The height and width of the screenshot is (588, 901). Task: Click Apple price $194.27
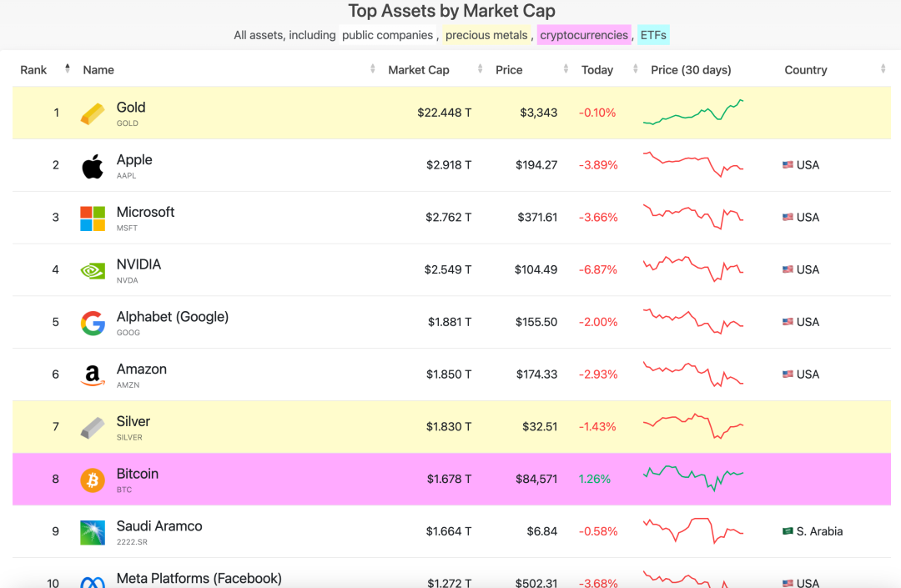(536, 165)
